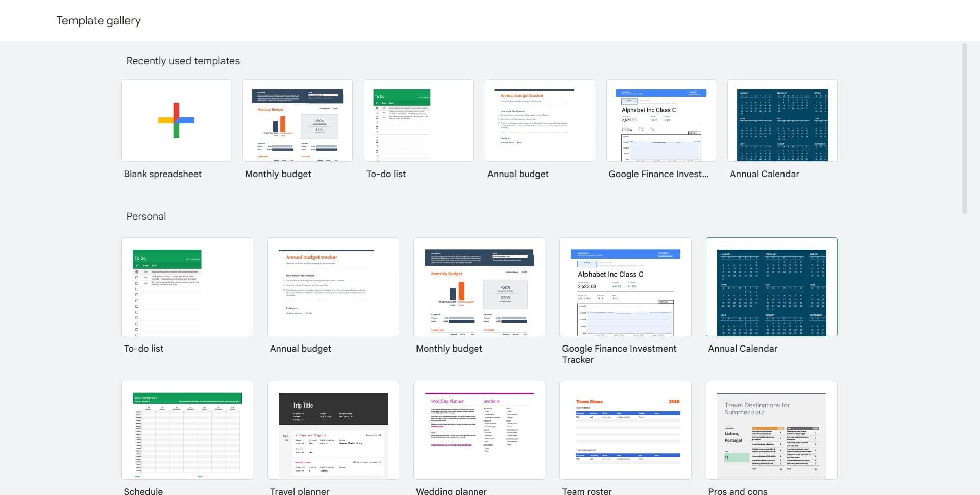
Task: Select the Travel planner template
Action: pyautogui.click(x=333, y=430)
